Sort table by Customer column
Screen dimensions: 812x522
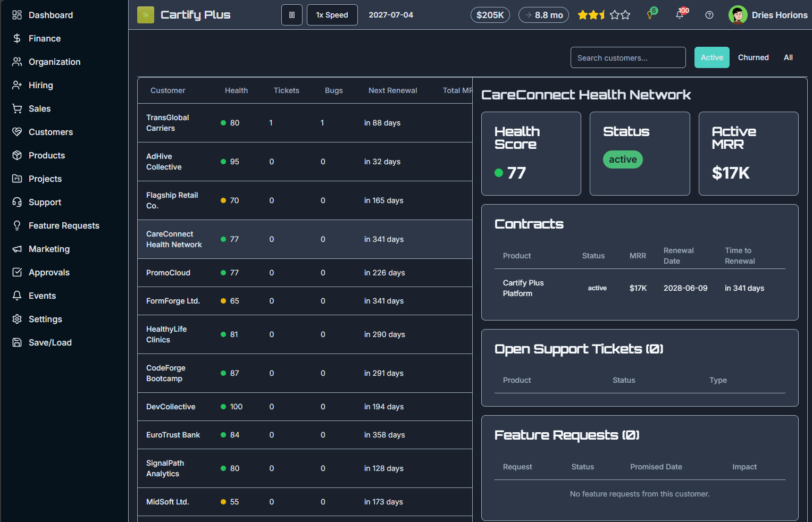tap(168, 90)
